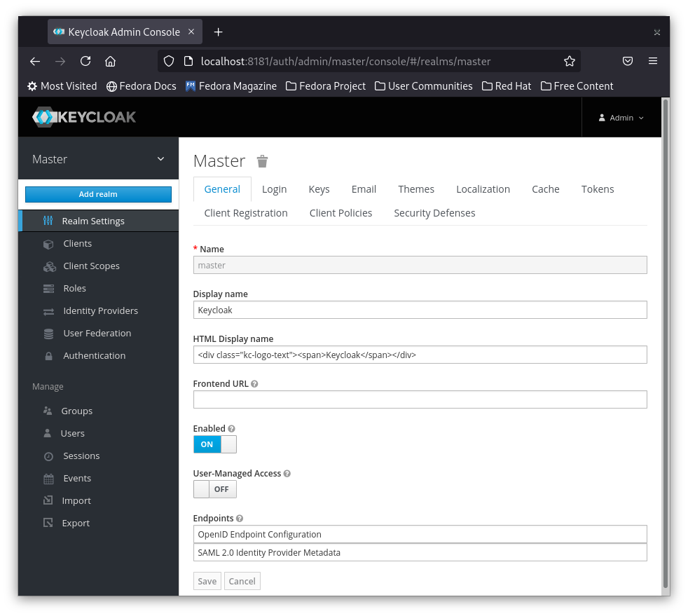This screenshot has height=616, width=688.
Task: Toggle the Enabled ON switch
Action: [x=214, y=444]
